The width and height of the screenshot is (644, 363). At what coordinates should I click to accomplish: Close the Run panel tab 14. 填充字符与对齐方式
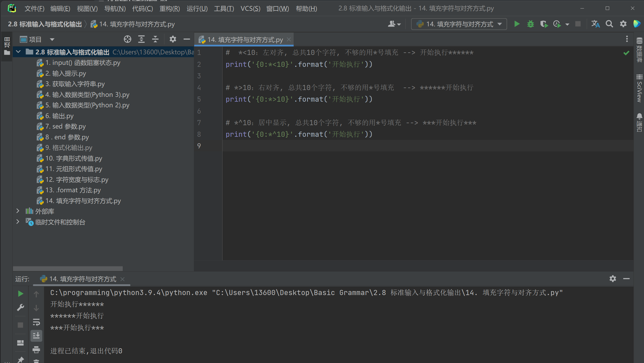click(122, 279)
